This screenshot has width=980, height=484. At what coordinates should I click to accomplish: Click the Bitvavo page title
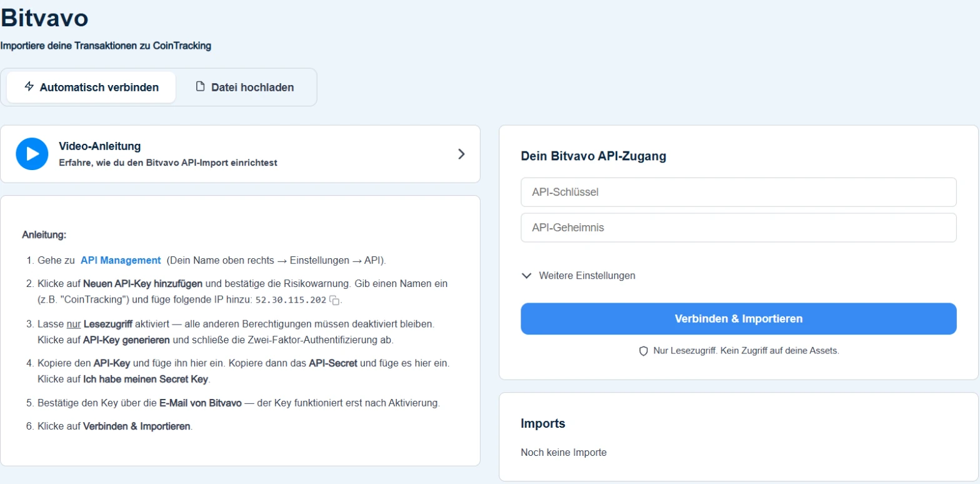[44, 18]
